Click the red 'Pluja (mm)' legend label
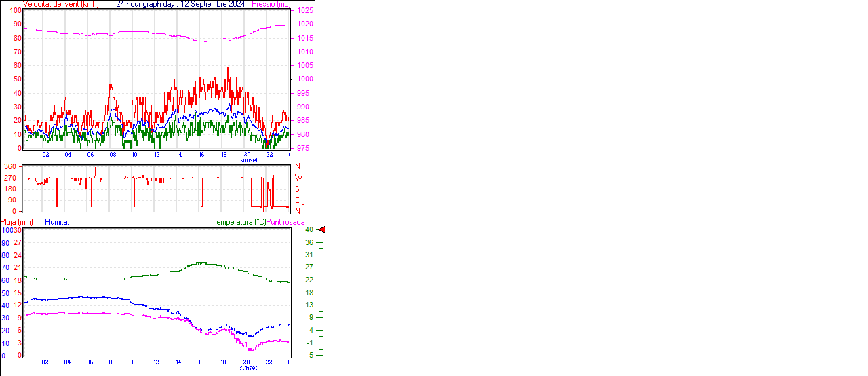 tap(17, 222)
